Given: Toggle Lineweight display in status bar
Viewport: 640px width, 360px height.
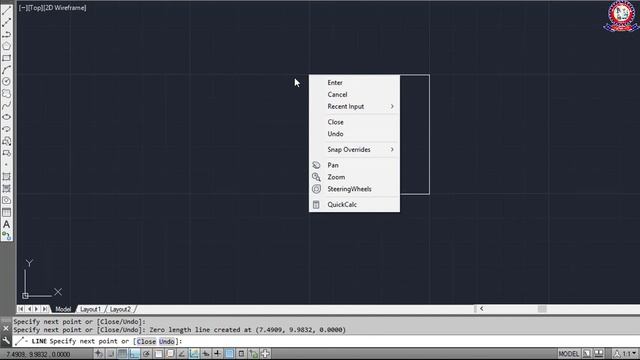Looking at the screenshot, I should (x=218, y=353).
